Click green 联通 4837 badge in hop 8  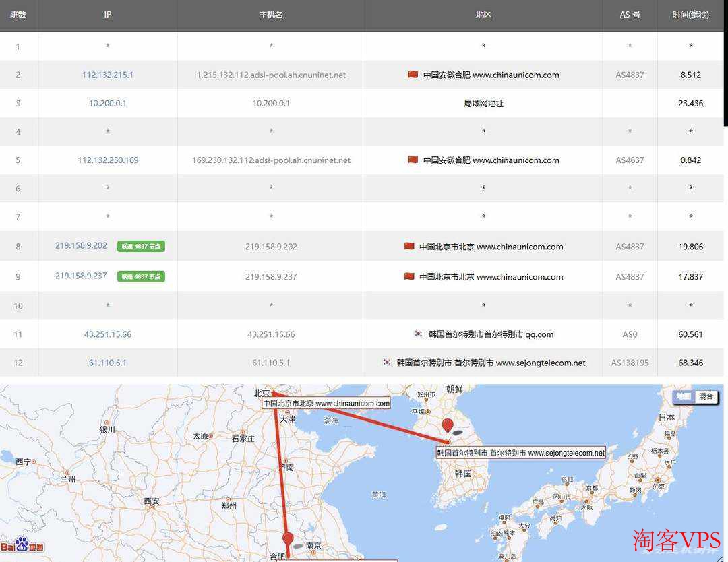tap(141, 247)
